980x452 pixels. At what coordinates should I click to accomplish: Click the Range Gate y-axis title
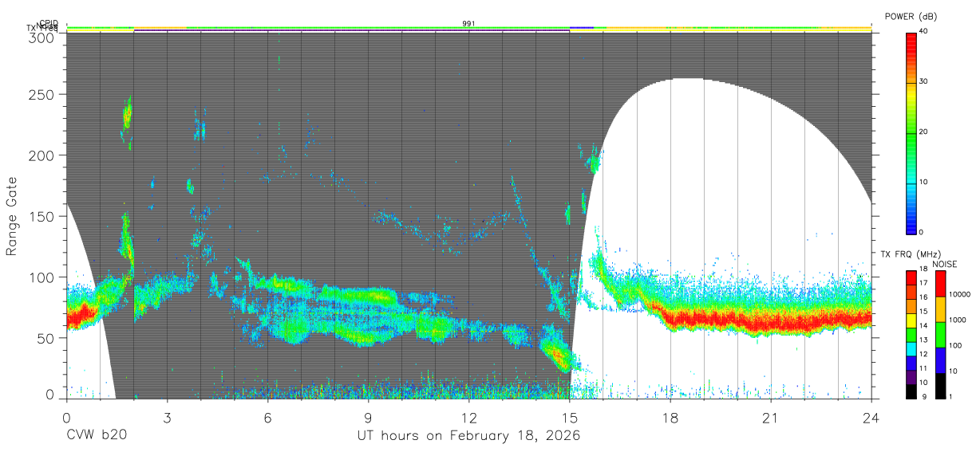(x=13, y=216)
